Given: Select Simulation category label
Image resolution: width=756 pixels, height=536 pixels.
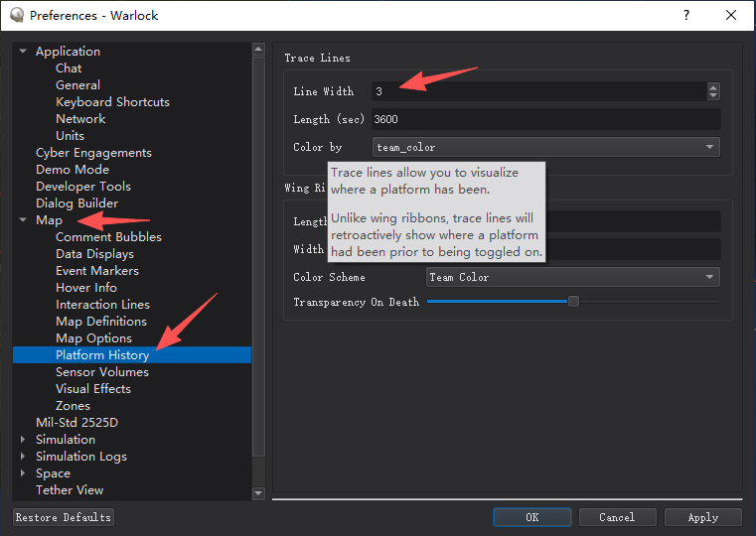Looking at the screenshot, I should (x=66, y=439).
